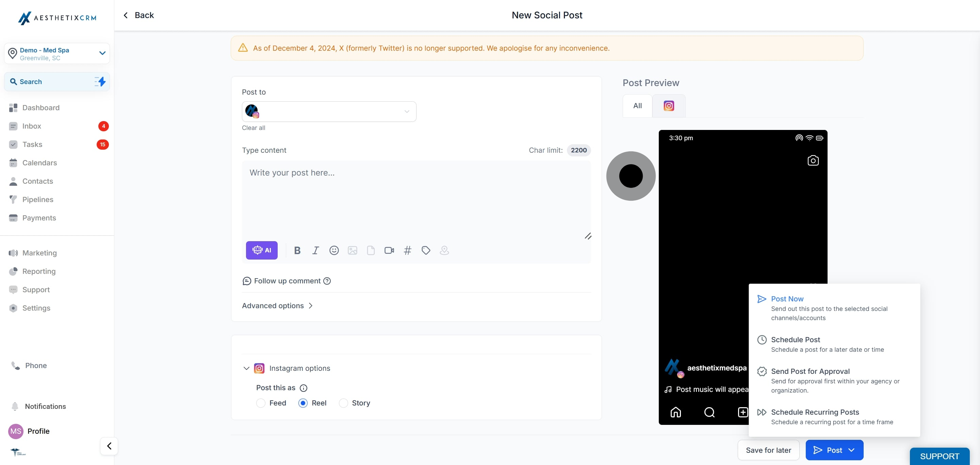Choose Schedule Recurring Posts option
980x465 pixels.
click(x=815, y=412)
